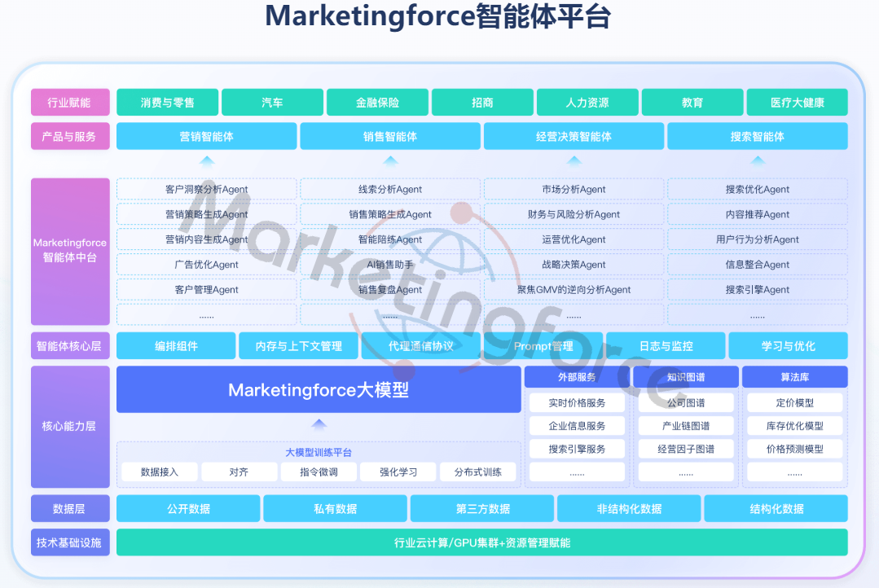Open the 经营决策智能体 product block

[574, 136]
